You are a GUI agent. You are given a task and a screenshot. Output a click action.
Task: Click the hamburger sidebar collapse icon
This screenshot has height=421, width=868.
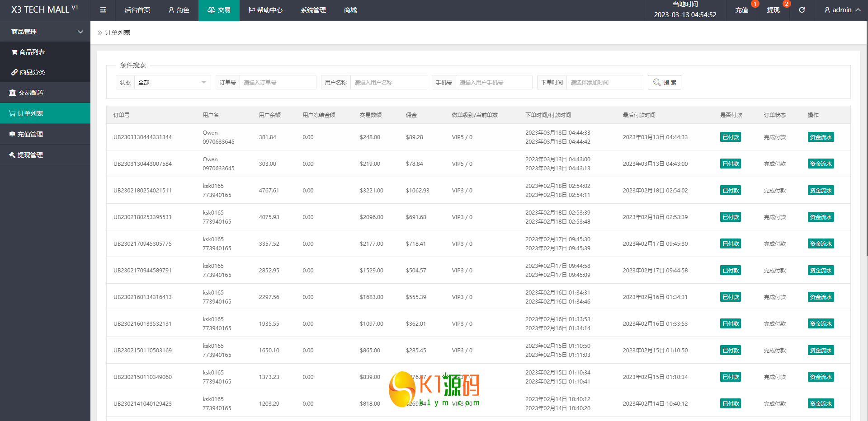click(x=103, y=10)
